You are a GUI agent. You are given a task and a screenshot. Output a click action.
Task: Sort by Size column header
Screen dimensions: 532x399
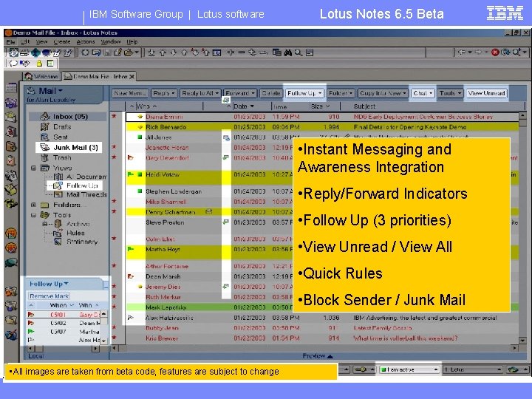[320, 106]
